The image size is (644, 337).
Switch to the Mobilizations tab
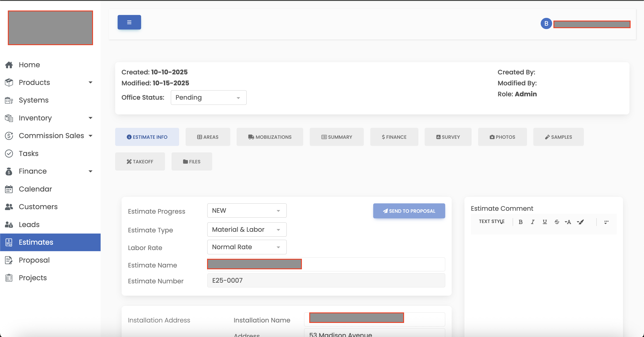(269, 137)
